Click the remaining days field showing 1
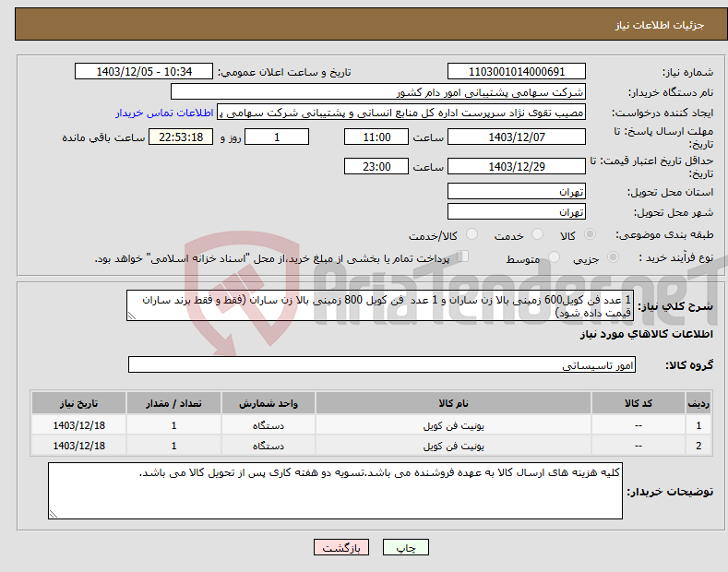Image resolution: width=728 pixels, height=572 pixels. click(277, 137)
